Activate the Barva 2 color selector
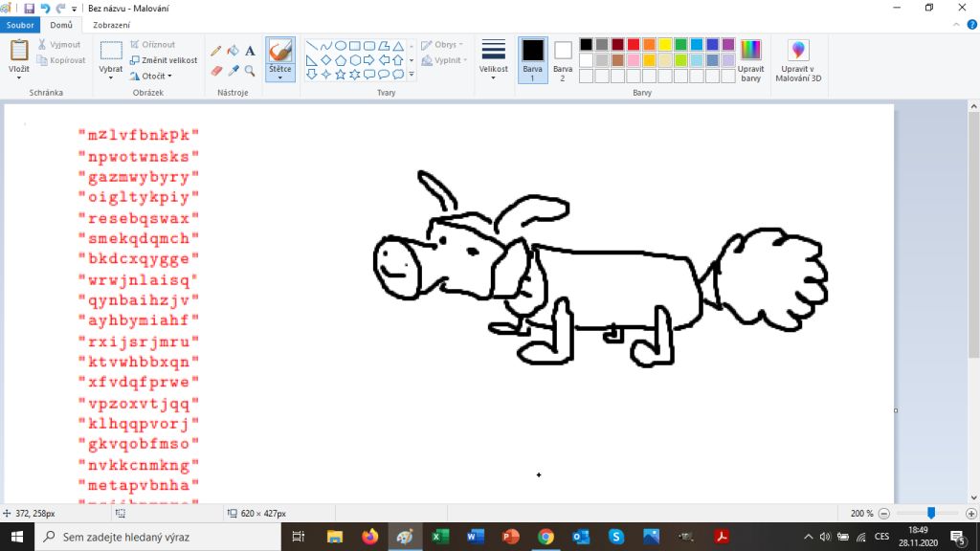Image resolution: width=980 pixels, height=551 pixels. click(x=563, y=59)
